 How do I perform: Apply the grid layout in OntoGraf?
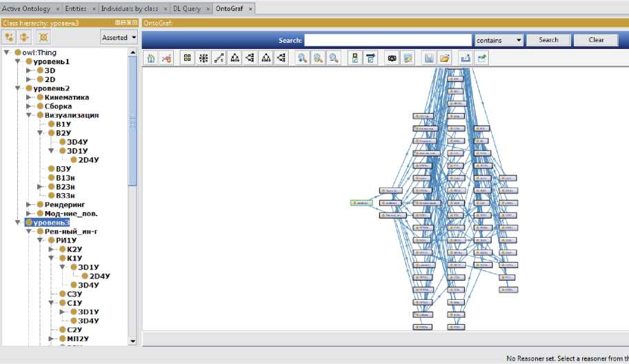188,58
